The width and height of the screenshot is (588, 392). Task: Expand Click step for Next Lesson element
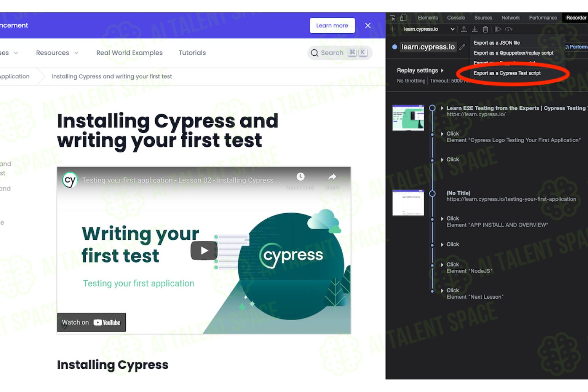(442, 291)
